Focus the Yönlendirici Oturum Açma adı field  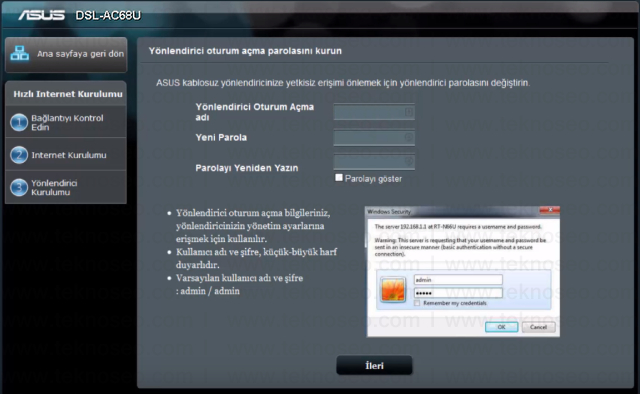(374, 112)
